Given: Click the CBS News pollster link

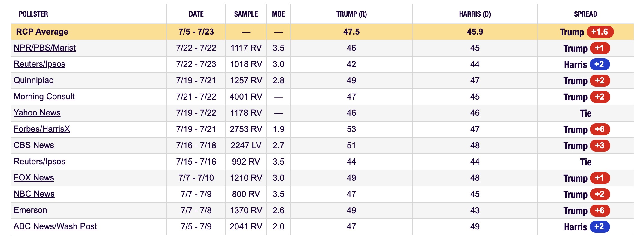Looking at the screenshot, I should (x=34, y=145).
